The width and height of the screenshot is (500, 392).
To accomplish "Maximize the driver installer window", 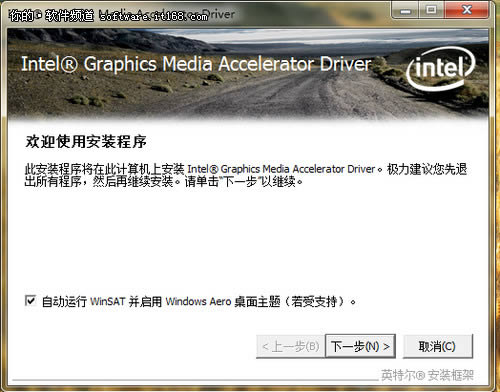I will [x=431, y=10].
